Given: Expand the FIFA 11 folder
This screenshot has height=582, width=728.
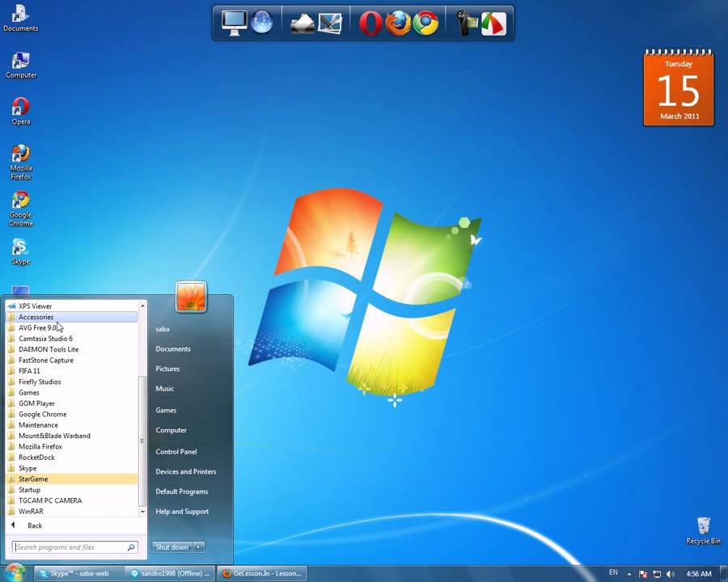Looking at the screenshot, I should coord(72,371).
